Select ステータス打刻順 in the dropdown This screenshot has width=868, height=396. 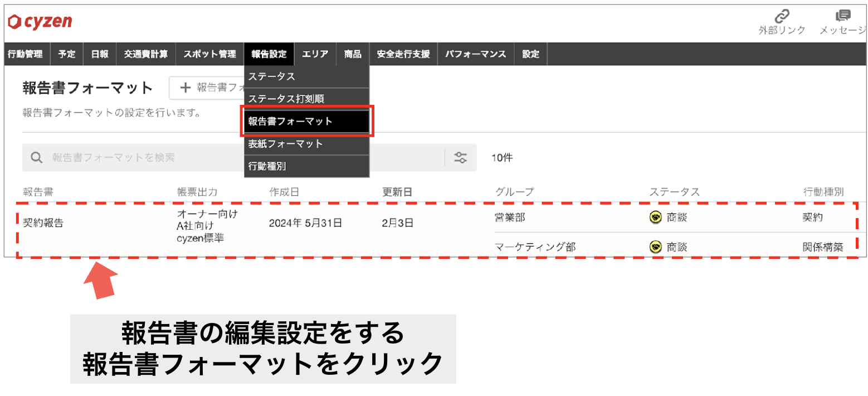tap(307, 99)
